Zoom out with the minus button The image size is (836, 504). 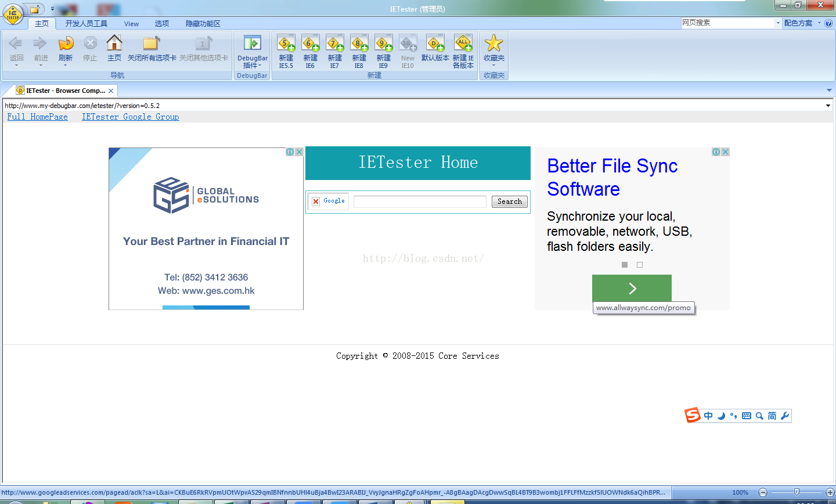point(763,492)
